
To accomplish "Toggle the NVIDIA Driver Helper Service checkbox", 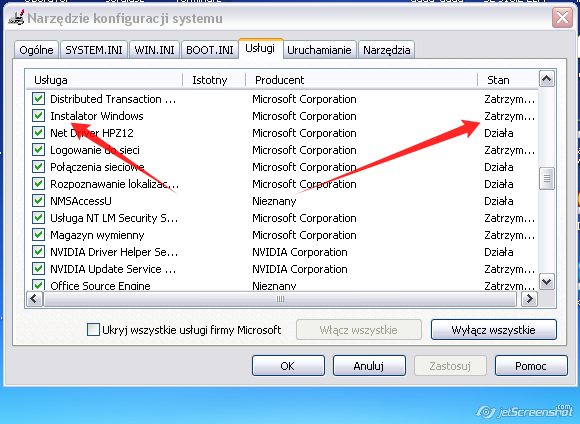I will pyautogui.click(x=38, y=252).
